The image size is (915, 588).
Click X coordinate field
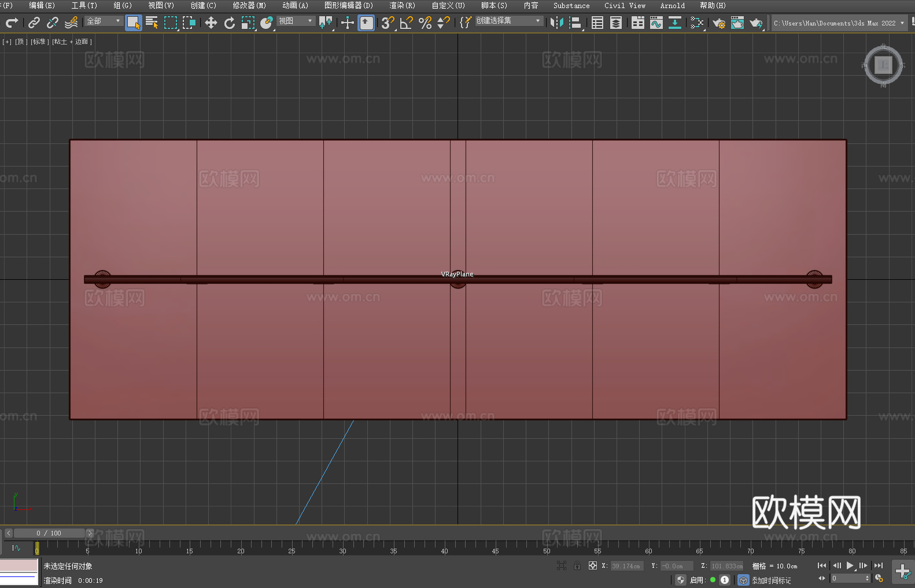[x=626, y=566]
